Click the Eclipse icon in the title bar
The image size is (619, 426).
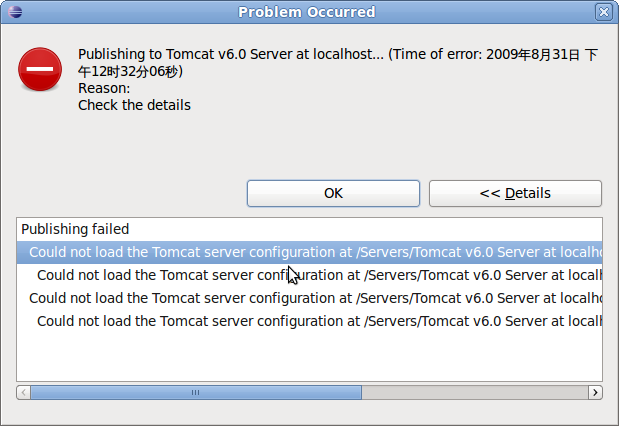point(15,12)
